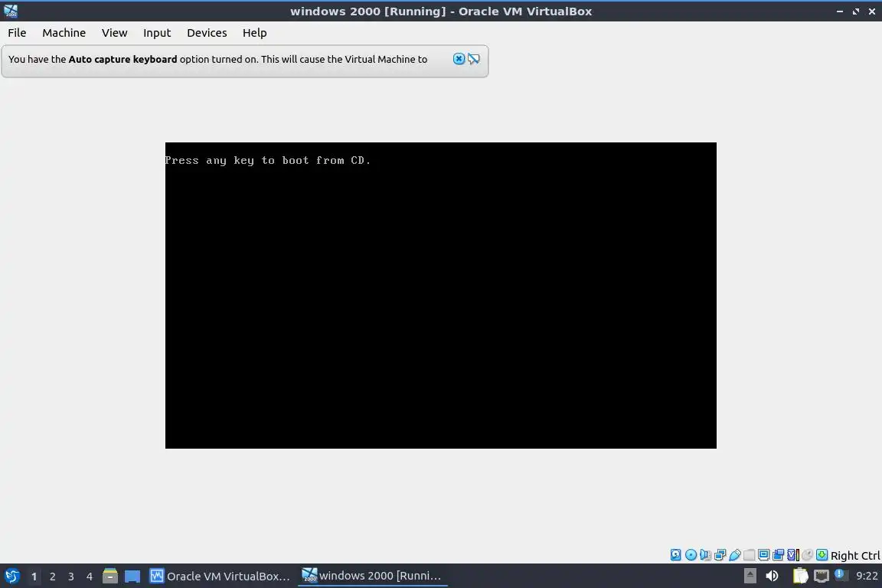Click the Right Ctrl host key label
The image size is (882, 588).
pos(855,555)
